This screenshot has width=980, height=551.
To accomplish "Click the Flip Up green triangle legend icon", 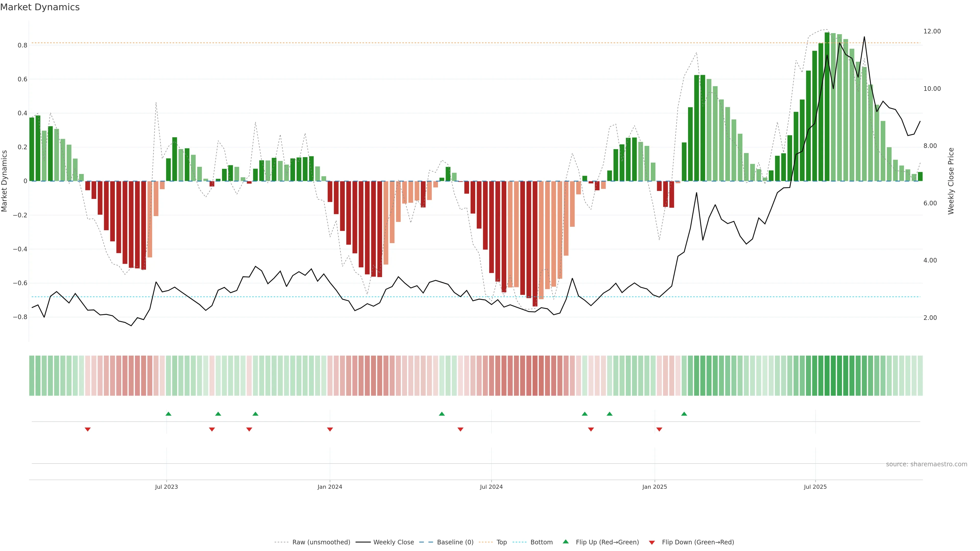I will (566, 542).
